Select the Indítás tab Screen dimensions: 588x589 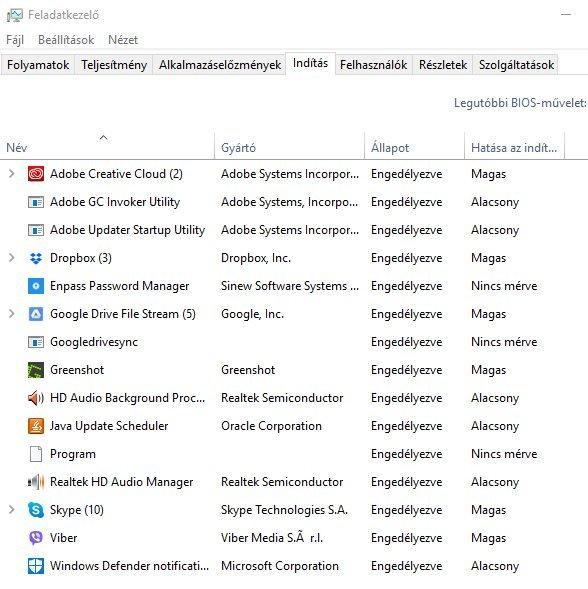310,63
